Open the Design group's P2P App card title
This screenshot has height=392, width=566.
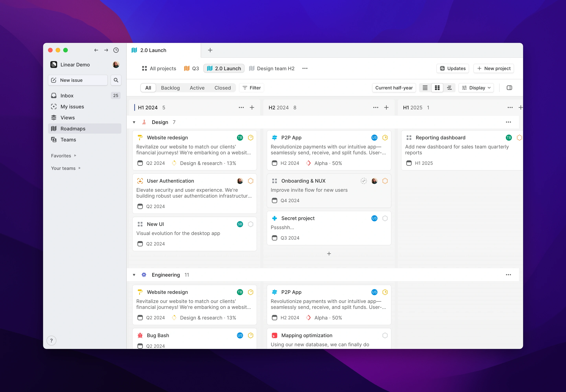[291, 138]
